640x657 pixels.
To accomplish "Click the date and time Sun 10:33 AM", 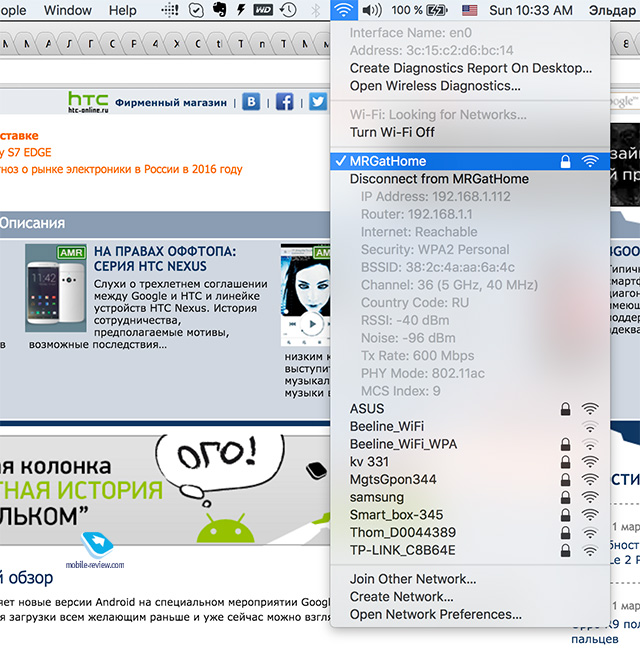I will click(531, 10).
